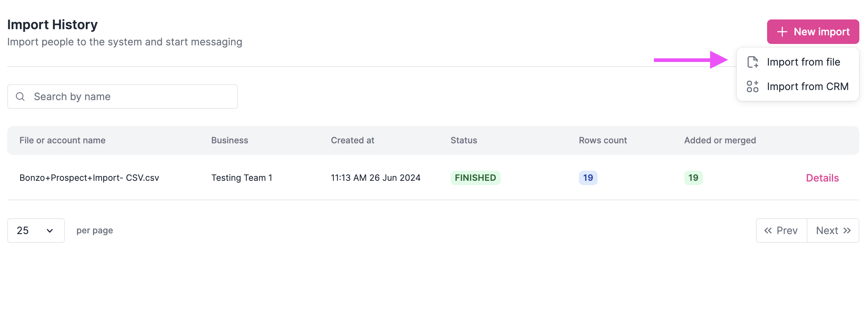Open Details for Bonzo+Prospect+Import- CSV.csv

[x=822, y=178]
